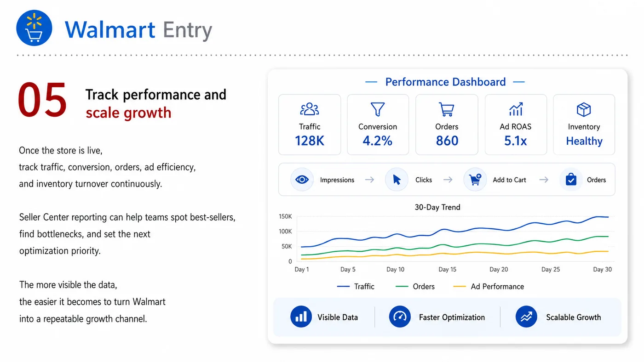The width and height of the screenshot is (644, 362).
Task: Click the Performance Dashboard title
Action: pos(445,82)
